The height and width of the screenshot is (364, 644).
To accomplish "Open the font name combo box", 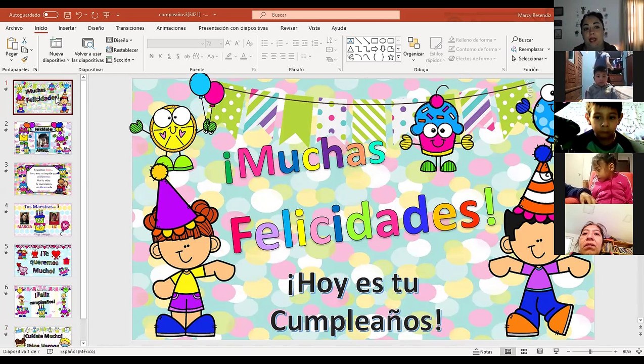I will 176,43.
